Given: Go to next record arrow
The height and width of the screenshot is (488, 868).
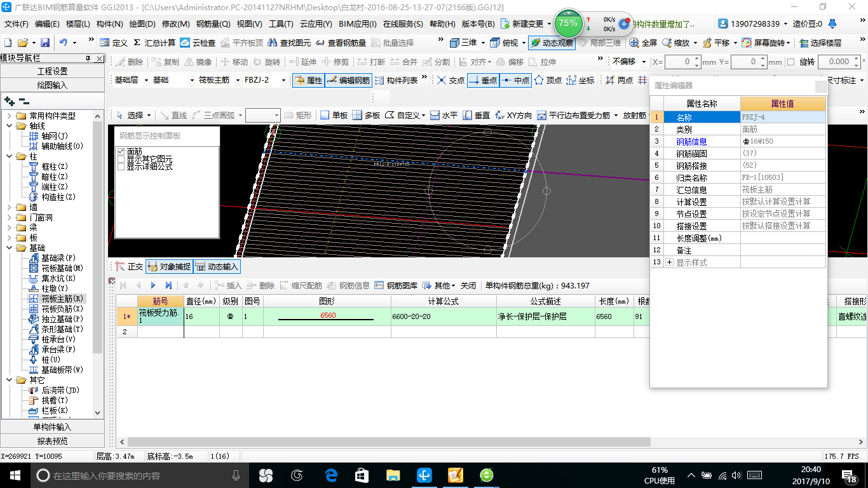Looking at the screenshot, I should pyautogui.click(x=153, y=285).
